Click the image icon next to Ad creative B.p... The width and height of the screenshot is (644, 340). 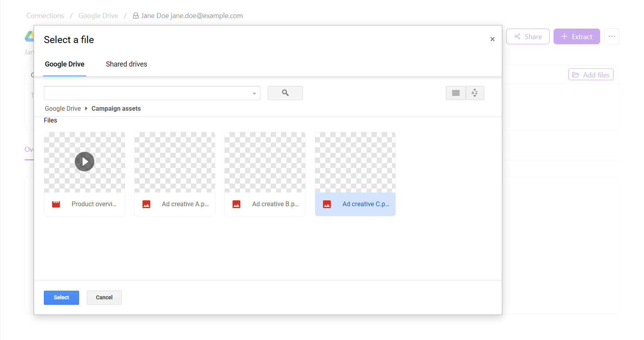pos(236,204)
